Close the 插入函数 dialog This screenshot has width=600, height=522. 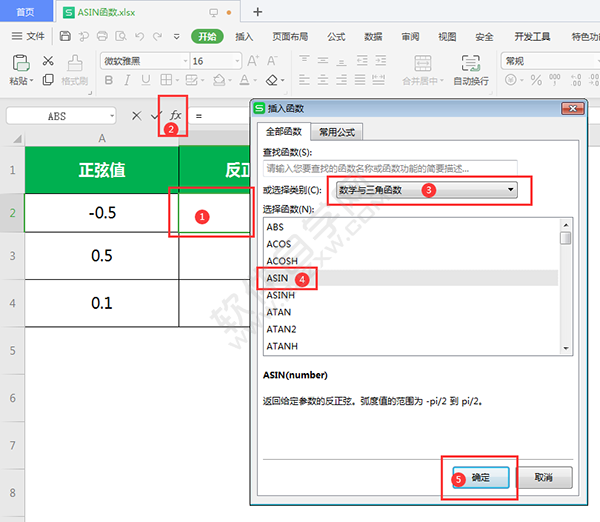click(x=572, y=109)
